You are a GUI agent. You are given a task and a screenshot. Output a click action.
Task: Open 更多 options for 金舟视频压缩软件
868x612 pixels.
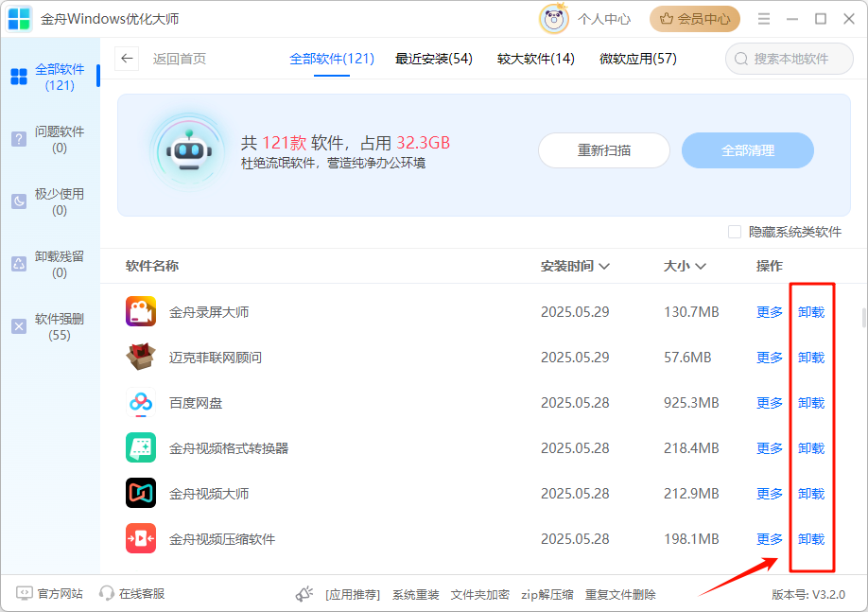[770, 539]
